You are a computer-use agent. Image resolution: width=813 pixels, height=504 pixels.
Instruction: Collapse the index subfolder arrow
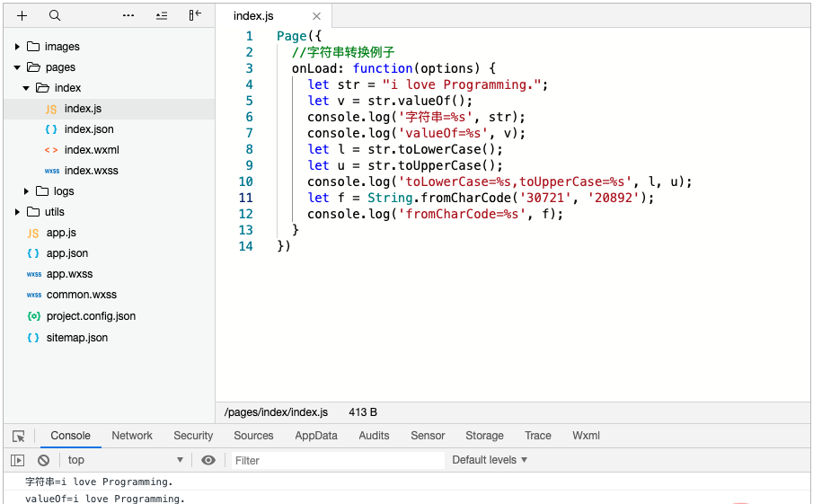(26, 88)
